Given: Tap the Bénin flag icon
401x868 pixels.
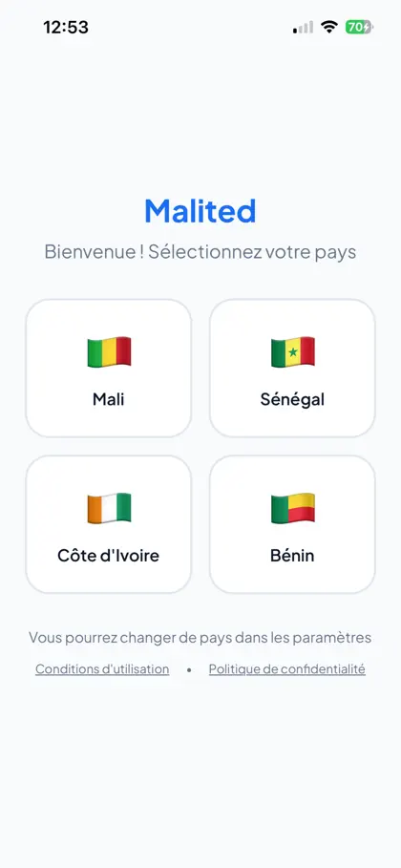Looking at the screenshot, I should pyautogui.click(x=293, y=508).
